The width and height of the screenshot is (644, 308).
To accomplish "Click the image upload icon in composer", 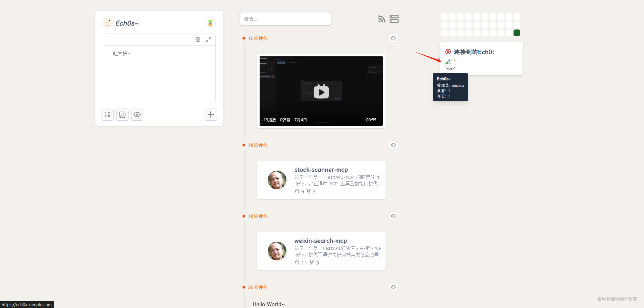I will point(122,115).
